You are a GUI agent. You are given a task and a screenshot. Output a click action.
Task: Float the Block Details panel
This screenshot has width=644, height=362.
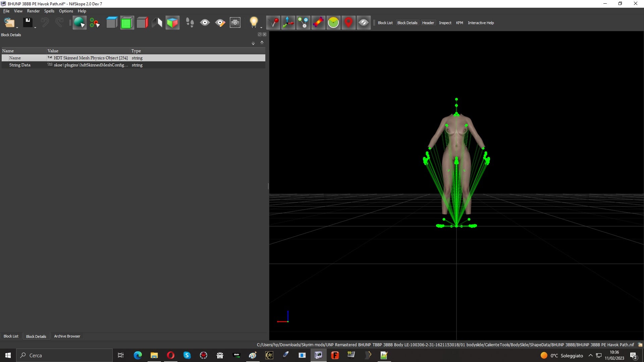click(x=260, y=35)
